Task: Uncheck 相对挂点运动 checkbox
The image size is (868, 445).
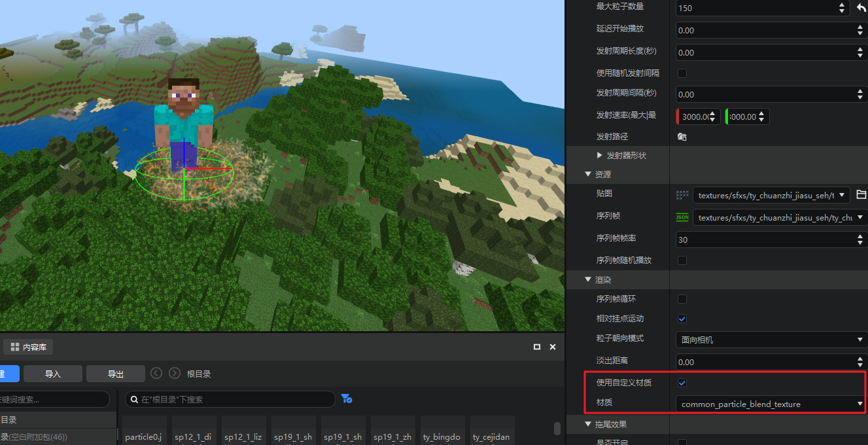Action: (x=682, y=319)
